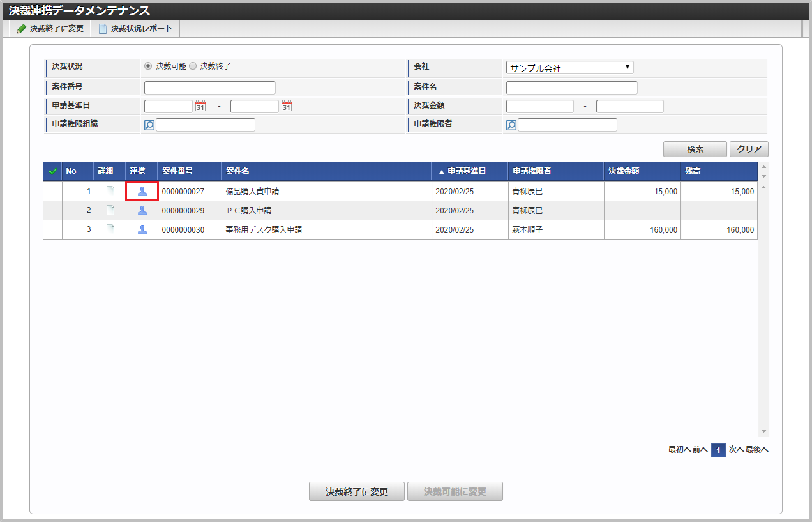The width and height of the screenshot is (812, 522).
Task: Go to the 次へ page link
Action: tap(735, 450)
